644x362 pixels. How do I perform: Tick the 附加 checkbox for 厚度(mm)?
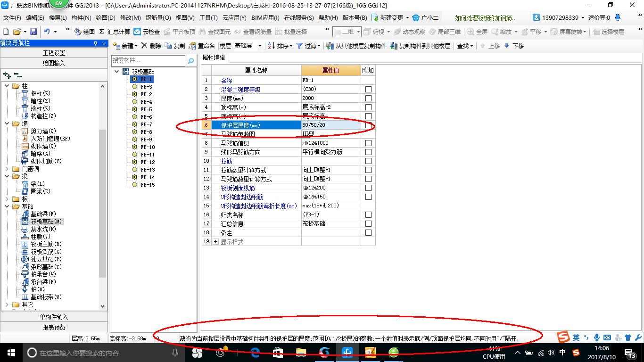click(x=368, y=98)
